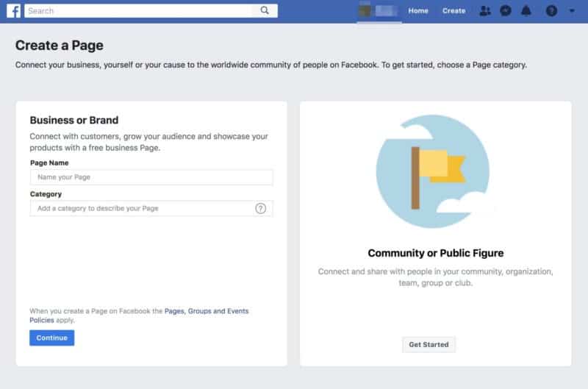
Task: Click the Create a Page title
Action: [60, 46]
